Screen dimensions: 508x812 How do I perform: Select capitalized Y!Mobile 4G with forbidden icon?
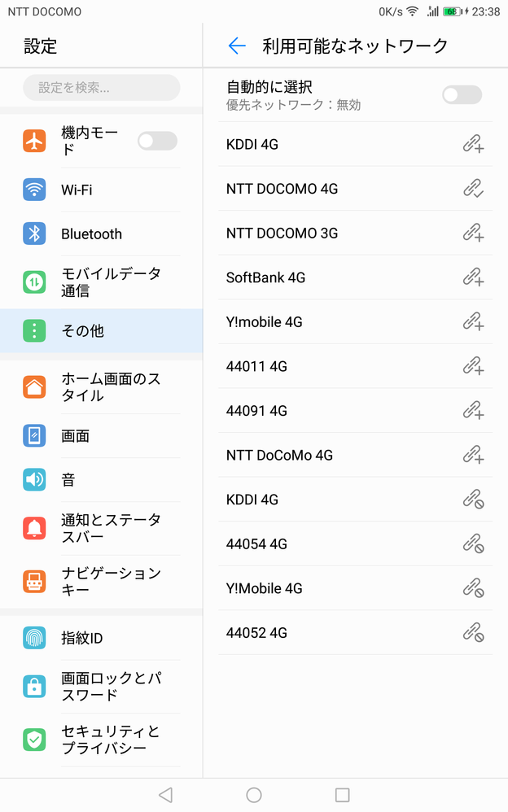[355, 588]
